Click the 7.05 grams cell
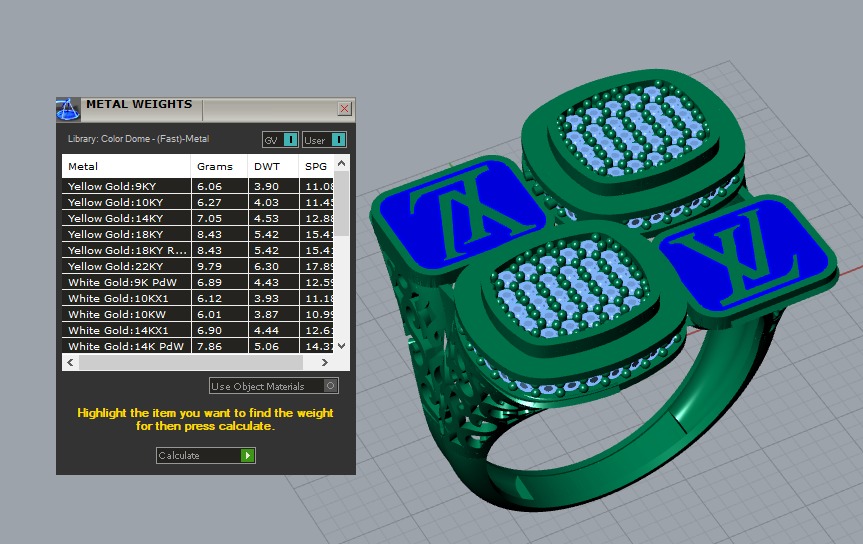This screenshot has height=544, width=863. coord(219,218)
